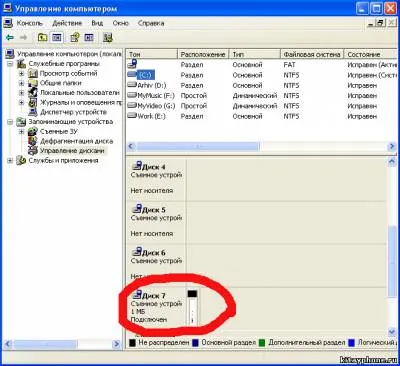Select Дефрагментация диска in tree
The width and height of the screenshot is (400, 366).
coord(76,141)
